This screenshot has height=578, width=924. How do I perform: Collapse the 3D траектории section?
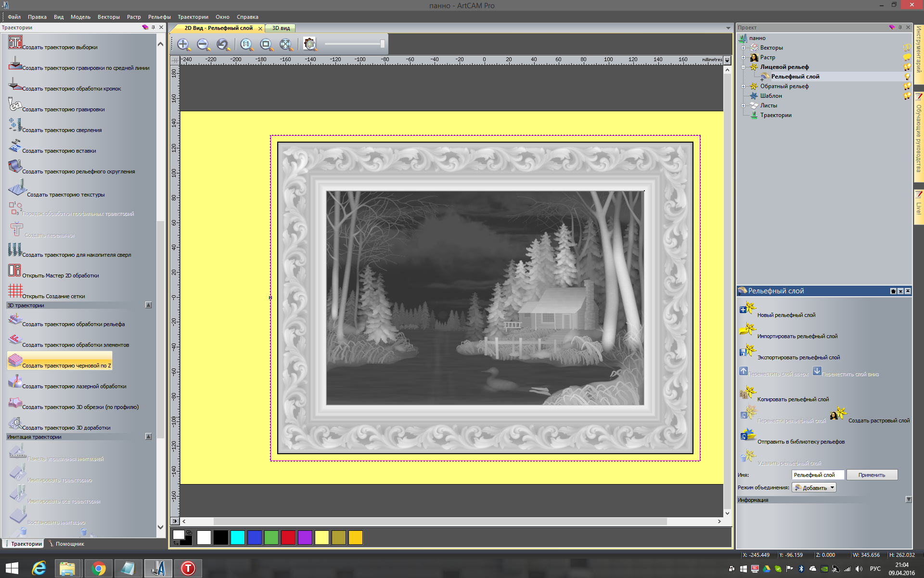[x=148, y=305]
